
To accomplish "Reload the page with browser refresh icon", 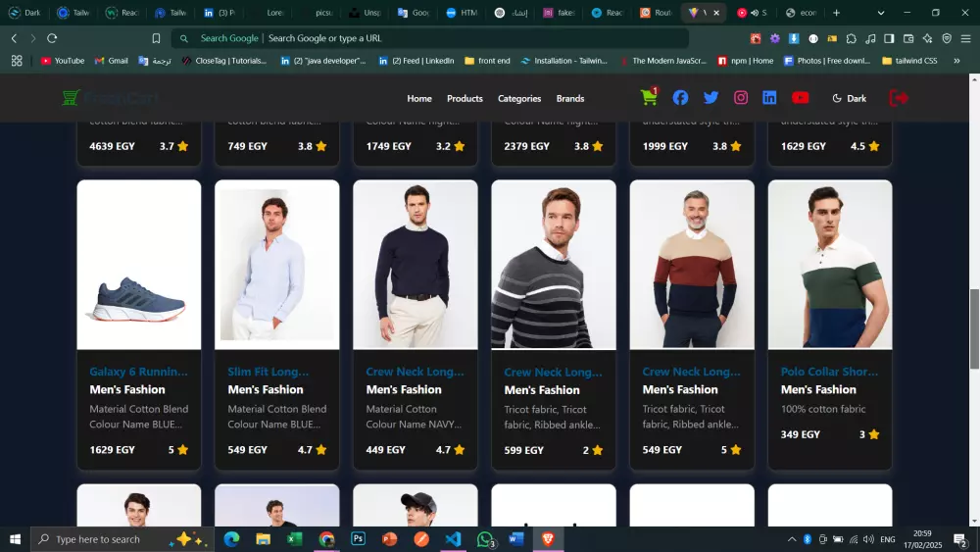I will click(x=52, y=38).
